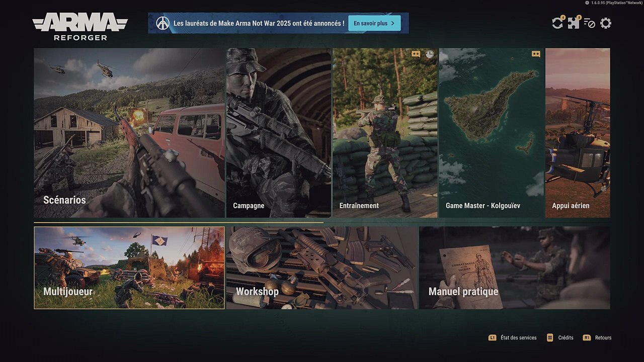Open the blocked list icon

click(x=590, y=23)
